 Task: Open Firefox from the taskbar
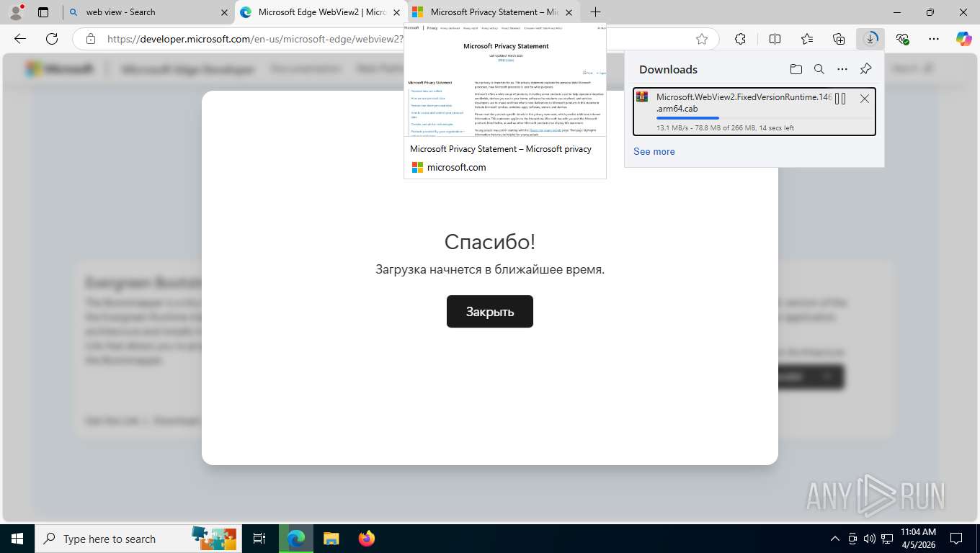(x=367, y=539)
